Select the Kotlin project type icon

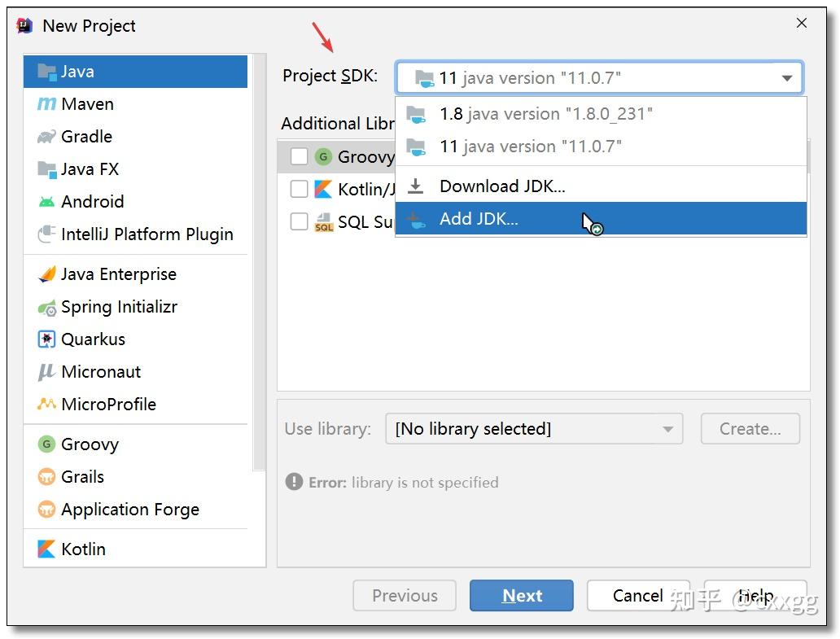click(x=47, y=549)
